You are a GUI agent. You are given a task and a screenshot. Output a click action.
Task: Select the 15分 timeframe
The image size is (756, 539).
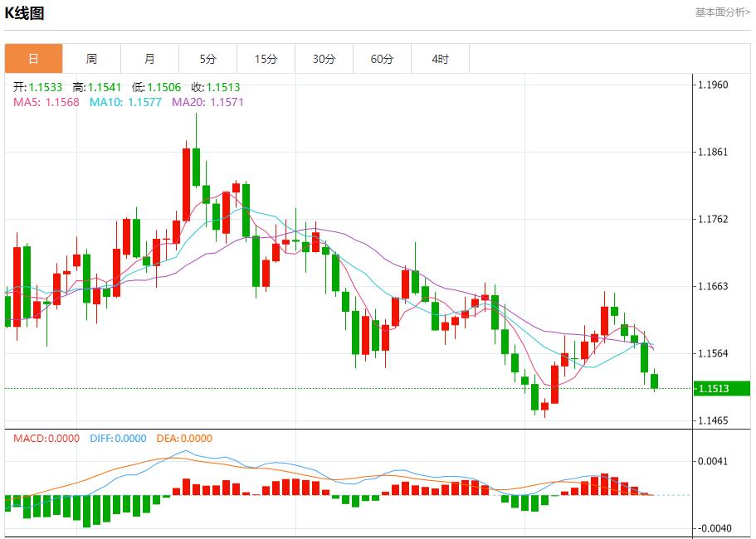[x=266, y=59]
